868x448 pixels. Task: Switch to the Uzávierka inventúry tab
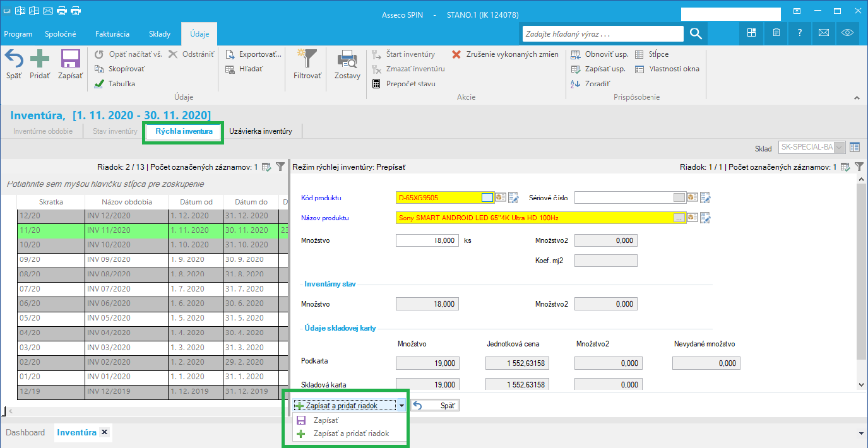click(x=261, y=131)
